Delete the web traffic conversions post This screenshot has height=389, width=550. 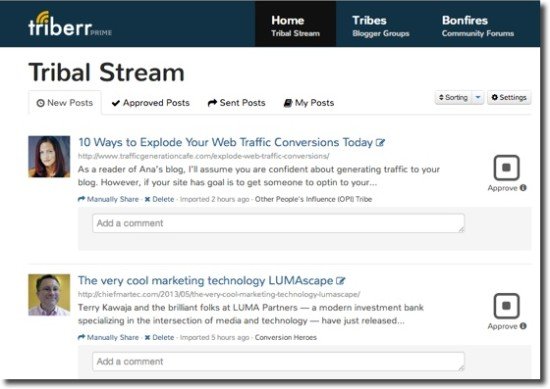pos(160,199)
